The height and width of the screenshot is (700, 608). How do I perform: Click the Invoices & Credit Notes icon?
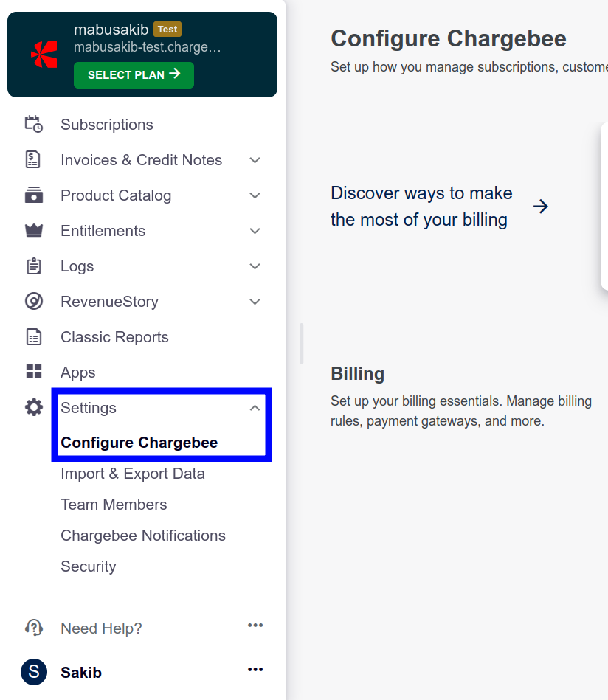coord(34,160)
